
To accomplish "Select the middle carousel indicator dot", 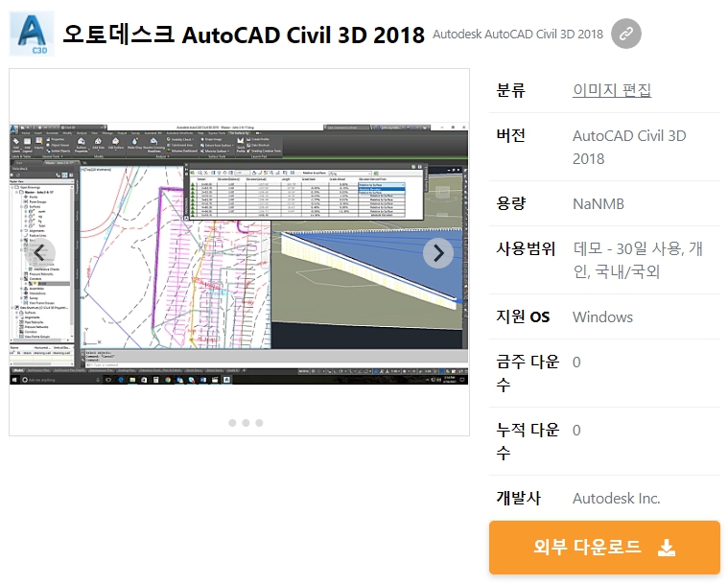I will coord(246,423).
